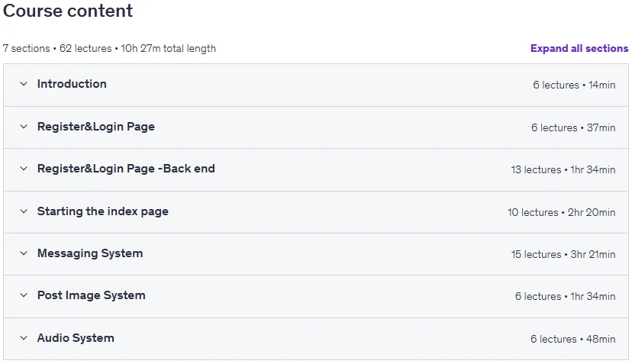The height and width of the screenshot is (364, 632).
Task: Click the 15 lectures • 3hr 21min label
Action: click(x=563, y=254)
